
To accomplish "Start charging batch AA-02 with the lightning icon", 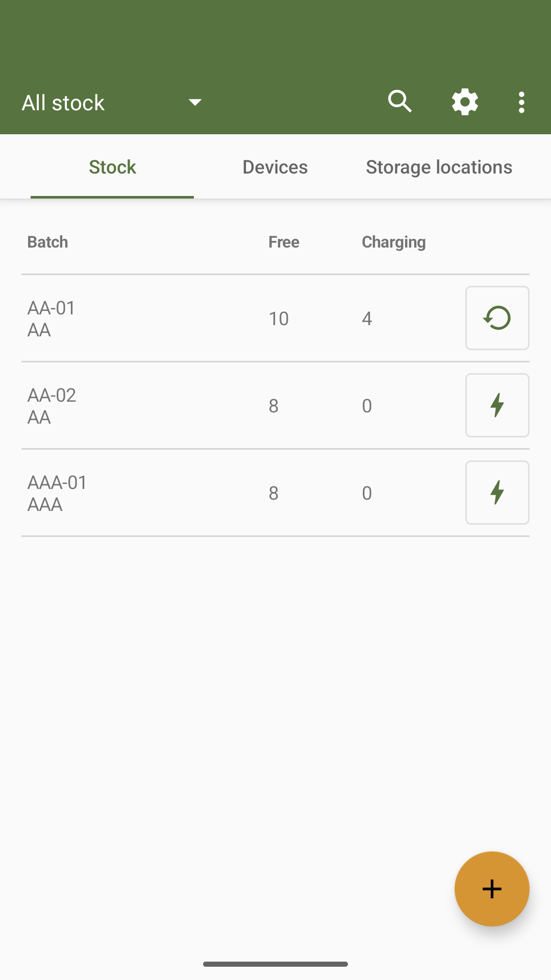I will (x=497, y=405).
